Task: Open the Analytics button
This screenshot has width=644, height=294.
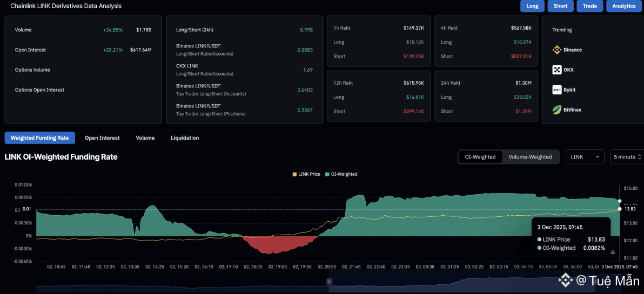Action: point(624,6)
